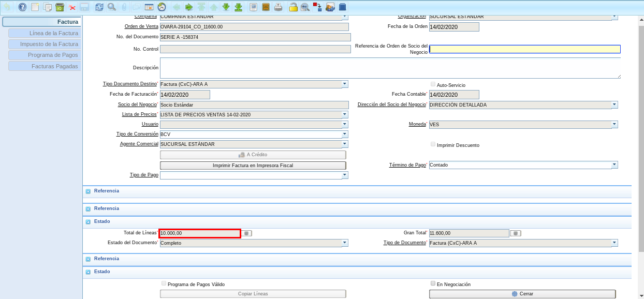
Task: Click the Help question mark icon
Action: (22, 7)
